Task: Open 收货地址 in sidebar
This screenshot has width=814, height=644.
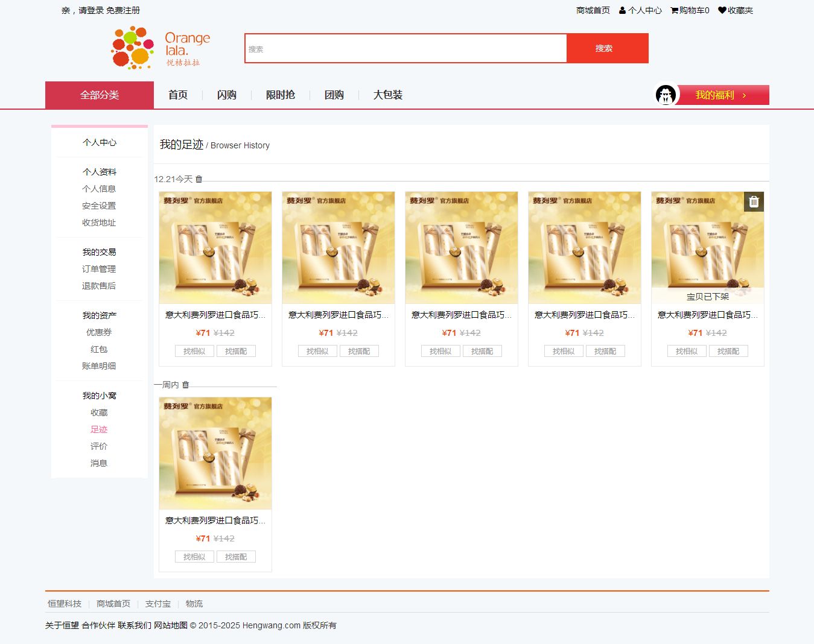Action: [x=99, y=223]
